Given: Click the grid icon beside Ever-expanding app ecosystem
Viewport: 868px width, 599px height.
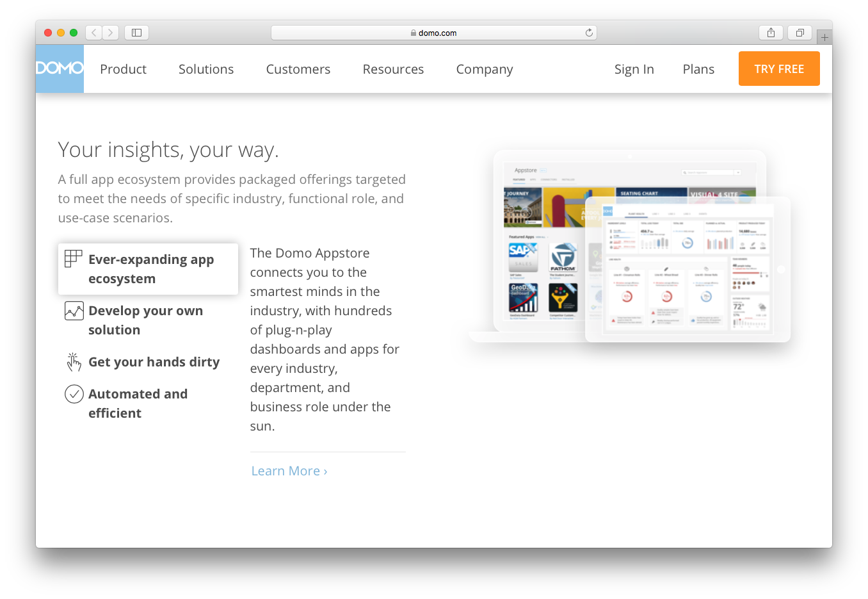Looking at the screenshot, I should (74, 259).
